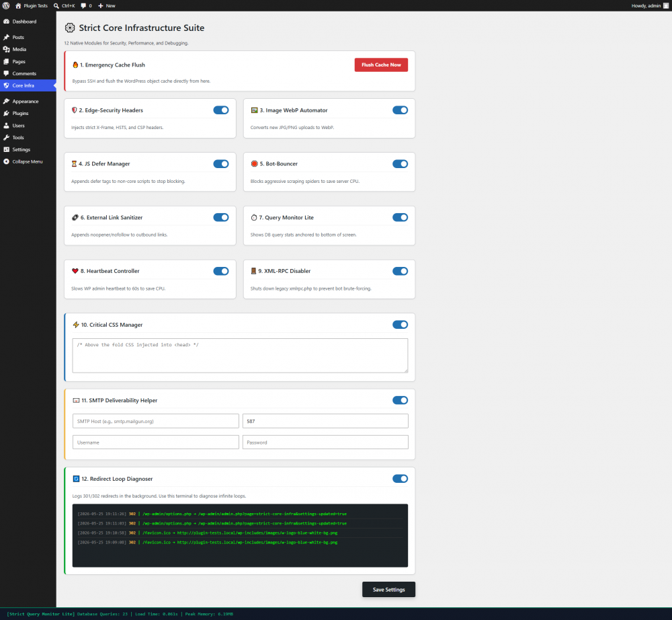
Task: Click the envelope icon of SMTP Deliverability Helper
Action: pos(76,401)
